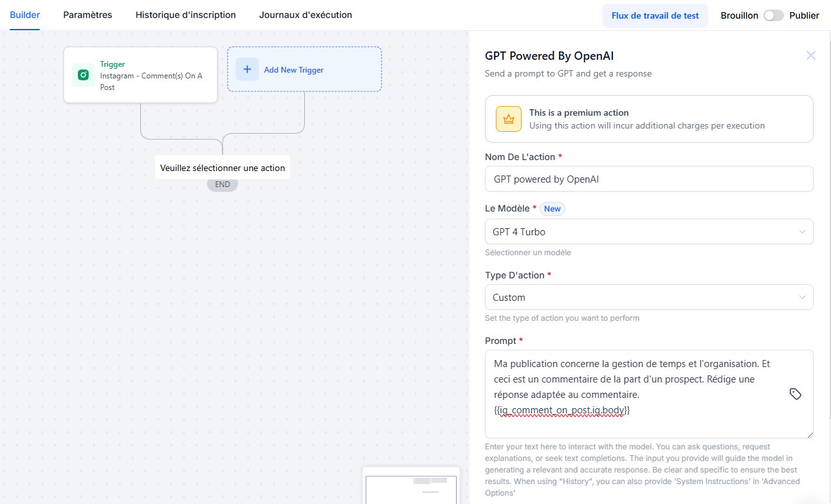
Task: Open the Type D'action Custom dropdown
Action: click(649, 297)
